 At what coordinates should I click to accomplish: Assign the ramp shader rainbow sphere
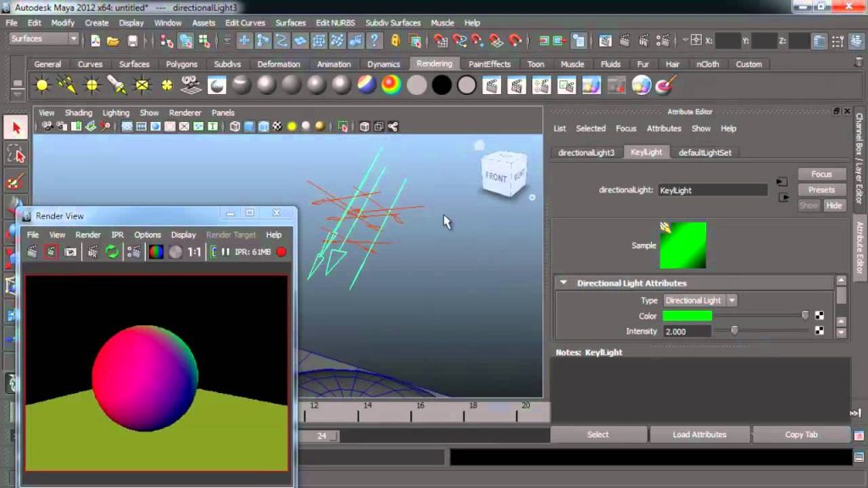pyautogui.click(x=391, y=86)
